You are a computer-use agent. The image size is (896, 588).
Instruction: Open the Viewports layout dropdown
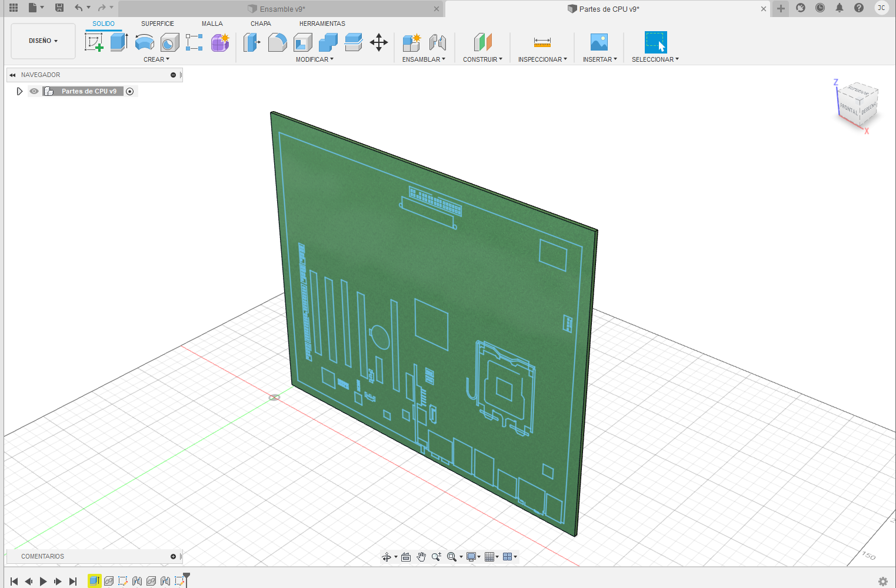(x=510, y=557)
